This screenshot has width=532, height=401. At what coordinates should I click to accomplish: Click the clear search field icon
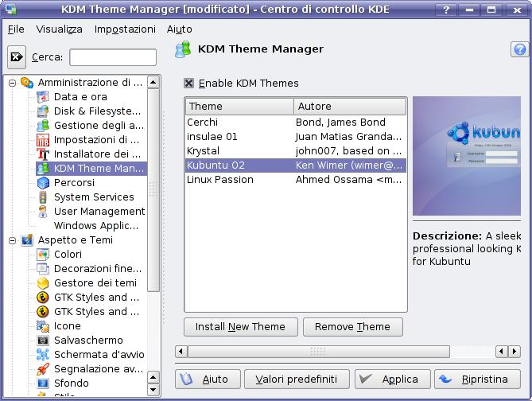[17, 57]
